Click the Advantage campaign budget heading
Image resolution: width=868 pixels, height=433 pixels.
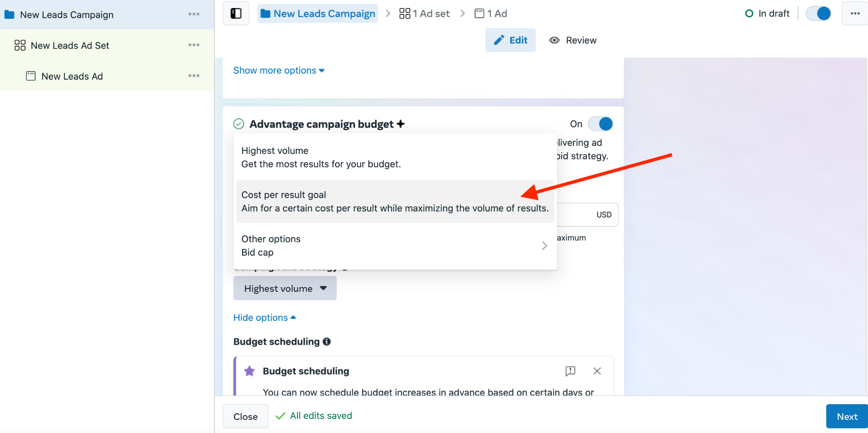(321, 124)
